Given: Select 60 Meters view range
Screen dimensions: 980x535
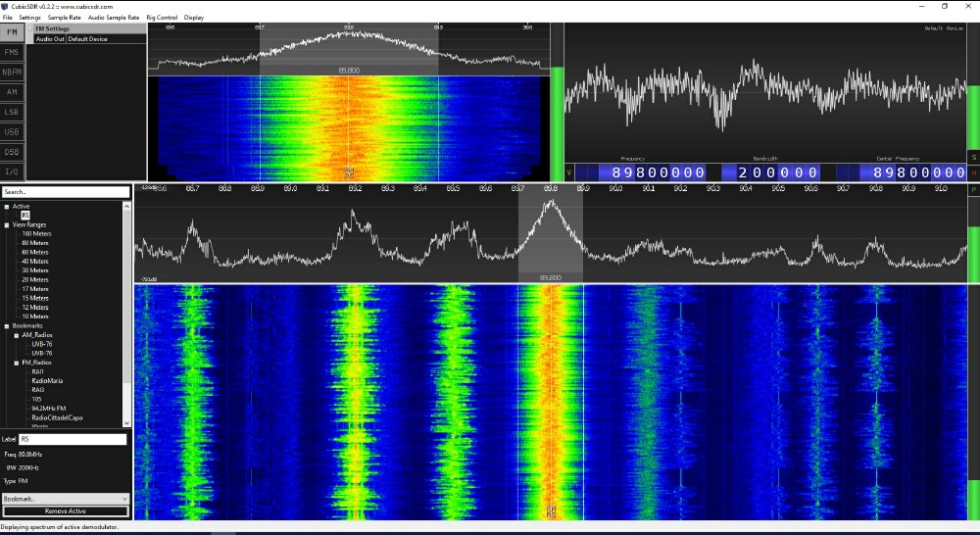Looking at the screenshot, I should 35,253.
